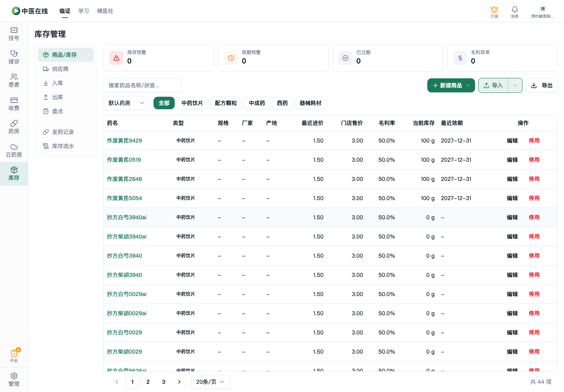Open the 默认药房 pharmacy dropdown
The width and height of the screenshot is (564, 392).
coord(127,103)
